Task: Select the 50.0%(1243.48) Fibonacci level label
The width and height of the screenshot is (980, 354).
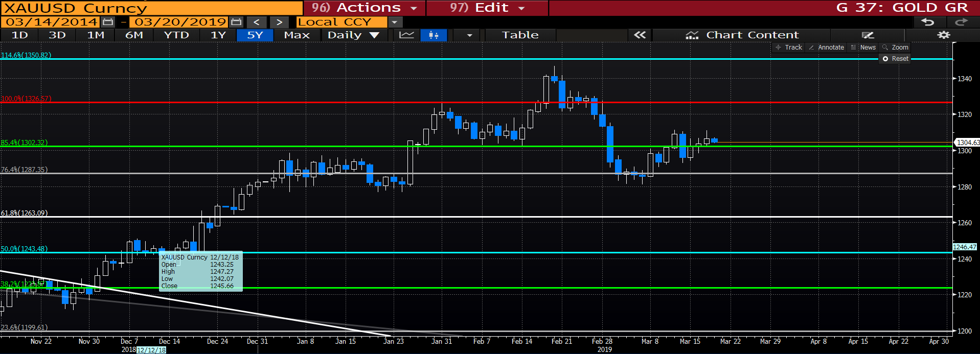Action: point(24,249)
